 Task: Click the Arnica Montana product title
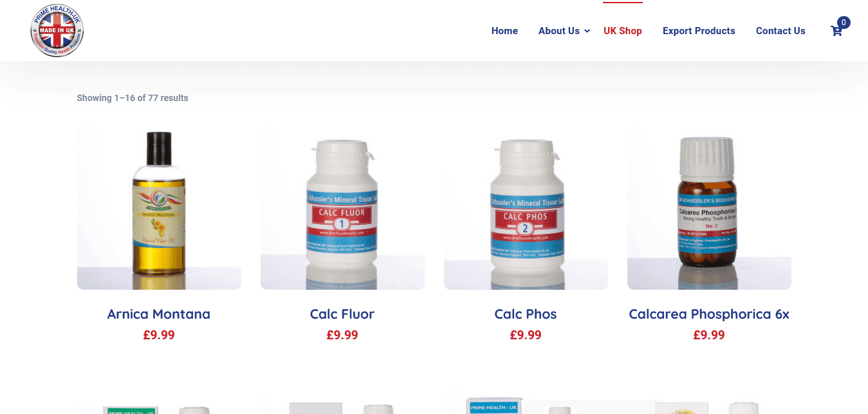click(159, 314)
